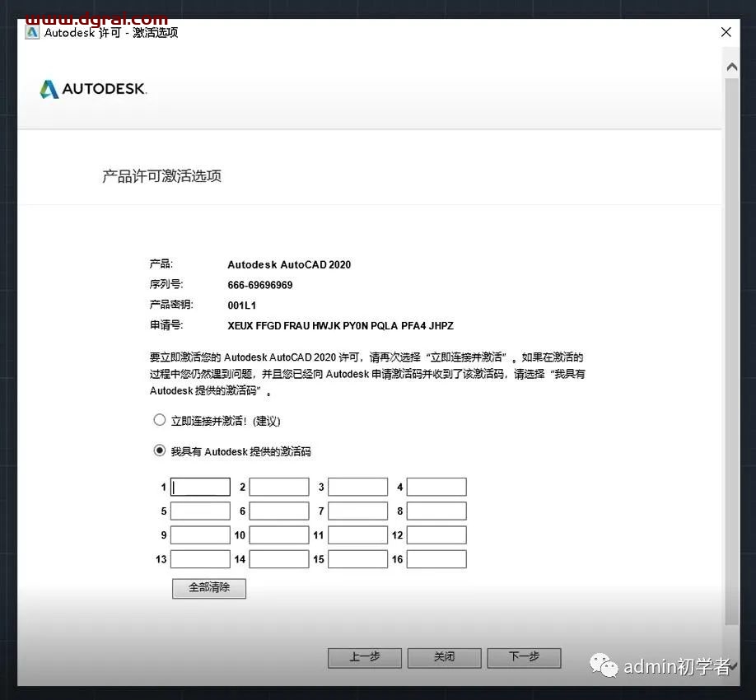
Task: Click activation code field 9
Action: point(201,535)
